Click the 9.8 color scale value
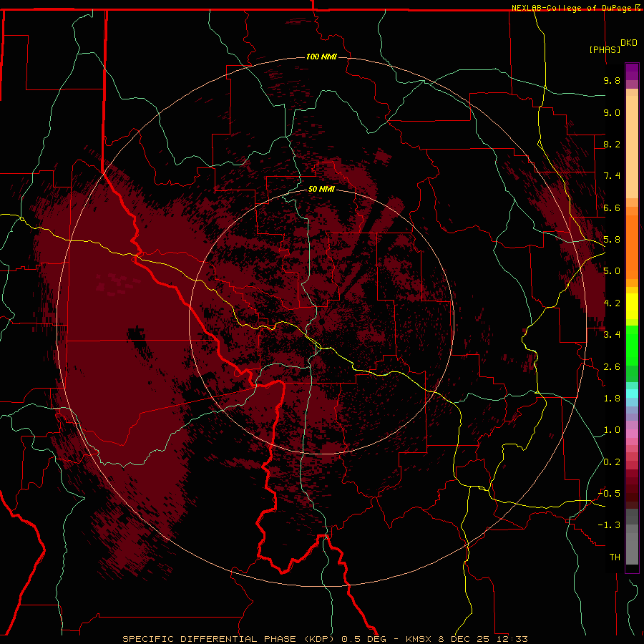This screenshot has height=644, width=644. click(x=612, y=80)
